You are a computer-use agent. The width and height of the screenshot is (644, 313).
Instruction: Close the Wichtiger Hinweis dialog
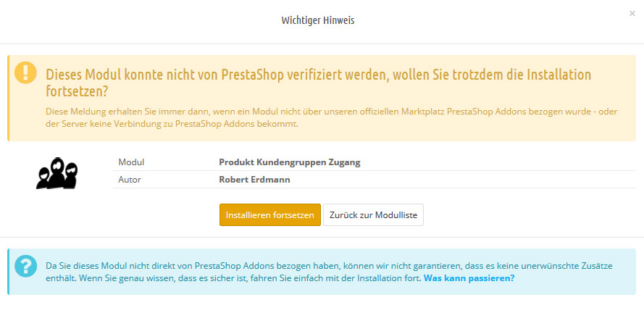point(632,14)
